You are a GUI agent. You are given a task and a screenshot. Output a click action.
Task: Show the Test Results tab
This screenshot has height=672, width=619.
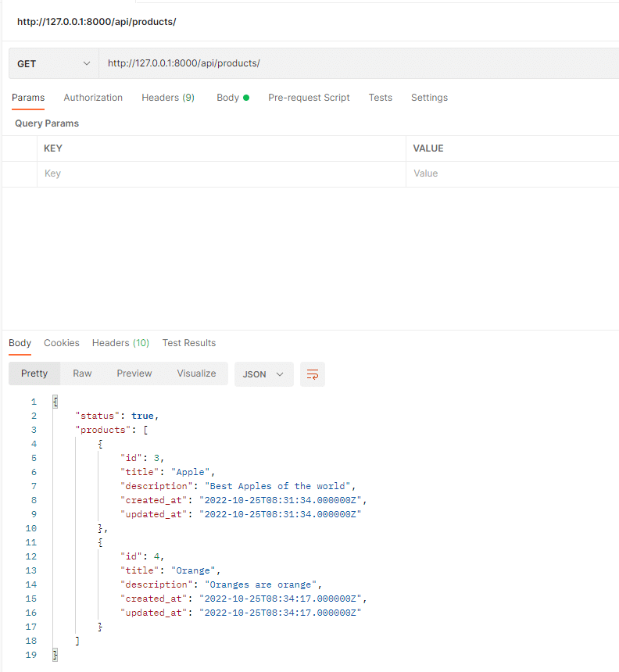point(189,343)
